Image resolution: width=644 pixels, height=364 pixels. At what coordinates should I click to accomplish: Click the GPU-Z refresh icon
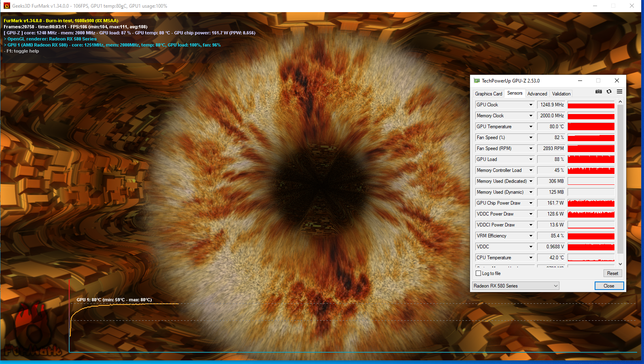pyautogui.click(x=609, y=92)
